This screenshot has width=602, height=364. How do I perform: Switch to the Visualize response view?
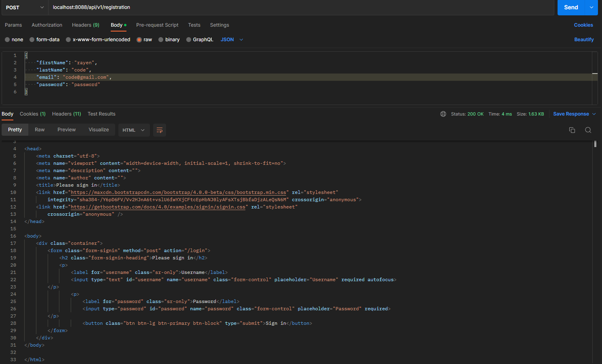click(99, 130)
